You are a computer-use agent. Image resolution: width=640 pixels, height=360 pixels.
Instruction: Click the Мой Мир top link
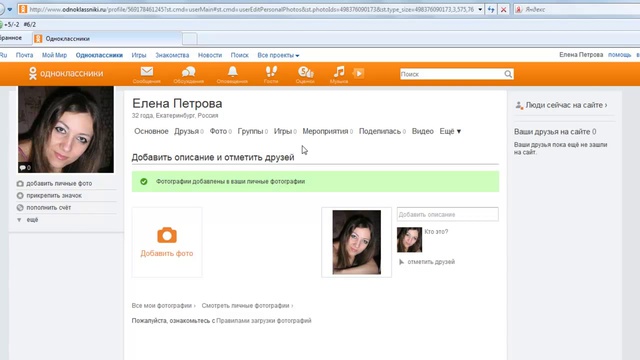[x=54, y=55]
